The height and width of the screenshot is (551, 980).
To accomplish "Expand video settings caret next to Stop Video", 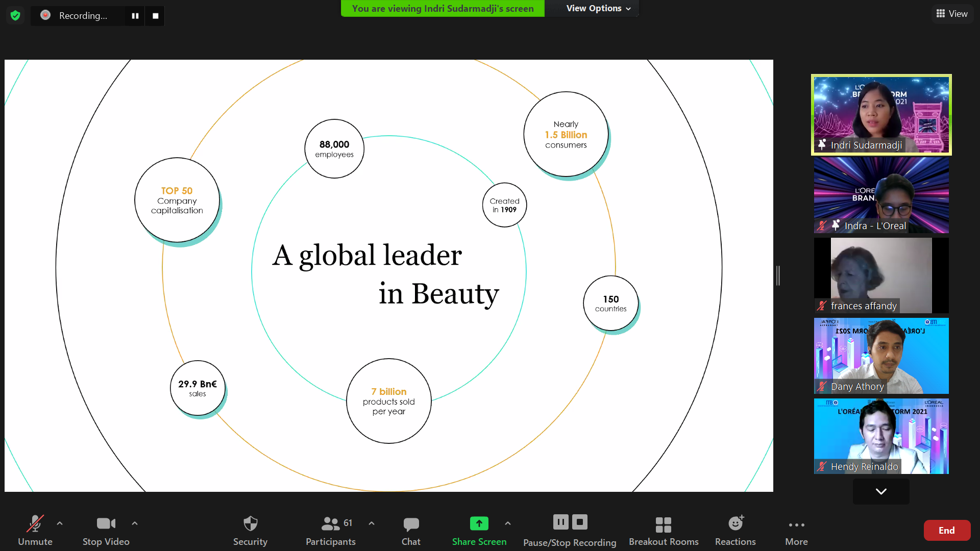I will [135, 523].
